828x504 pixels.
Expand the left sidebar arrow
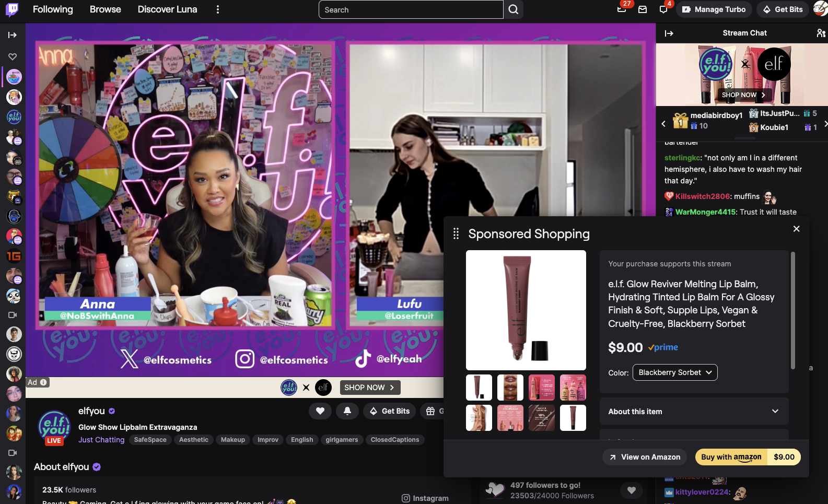pos(13,35)
